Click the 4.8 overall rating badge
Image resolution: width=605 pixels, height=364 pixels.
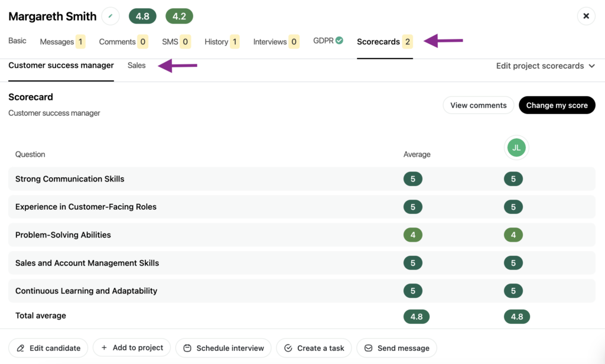[142, 16]
